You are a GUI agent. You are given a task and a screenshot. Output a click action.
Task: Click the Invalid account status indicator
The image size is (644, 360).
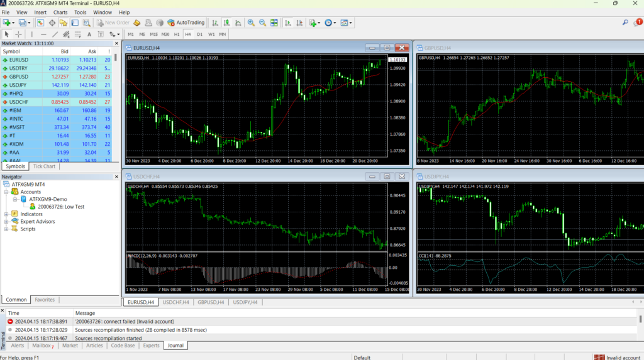click(618, 357)
